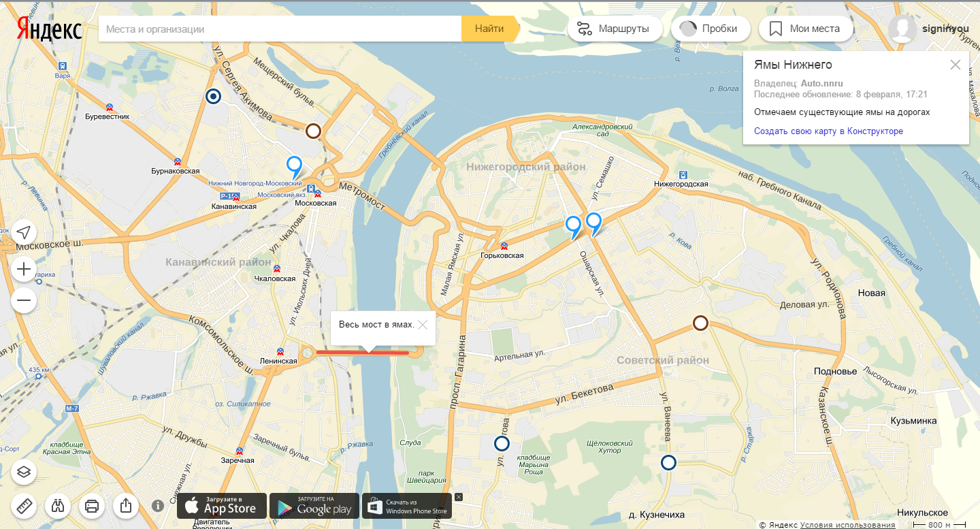This screenshot has height=529, width=980.
Task: Click the blue circle marker near кладбище Марьина Роща
Action: [x=502, y=444]
